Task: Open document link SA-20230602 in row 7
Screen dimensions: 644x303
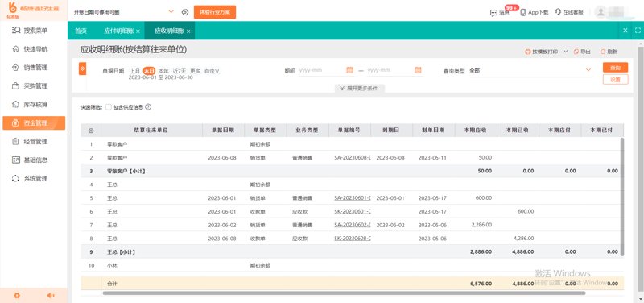Action: click(x=353, y=225)
